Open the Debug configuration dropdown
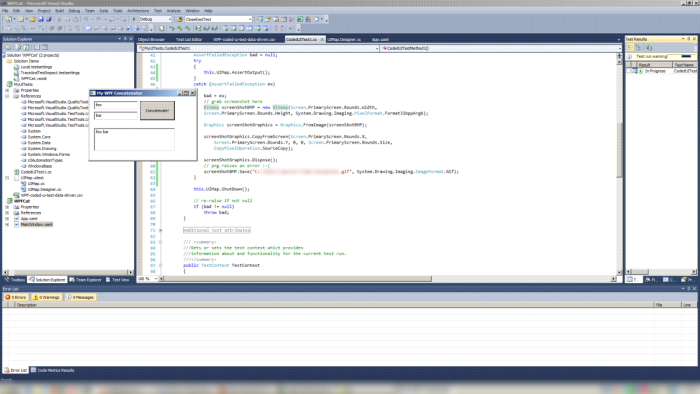Viewport: 700px width, 394px height. 169,19
